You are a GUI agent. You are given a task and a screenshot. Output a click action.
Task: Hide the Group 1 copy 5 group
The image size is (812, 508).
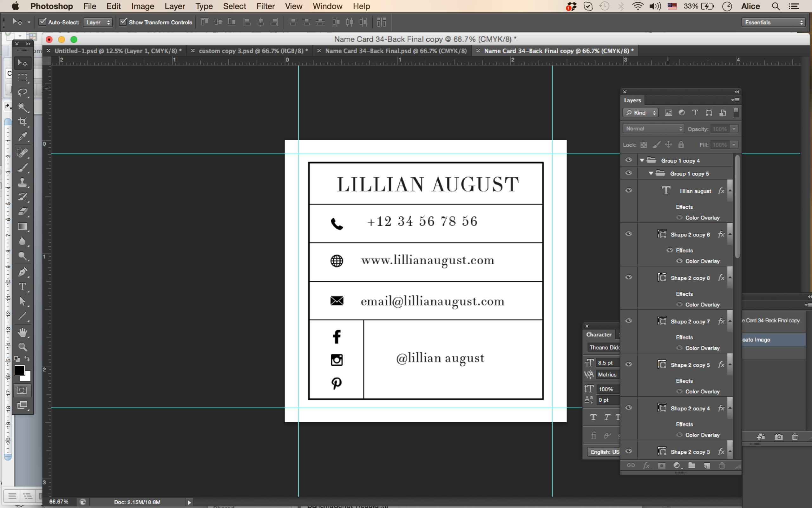629,173
